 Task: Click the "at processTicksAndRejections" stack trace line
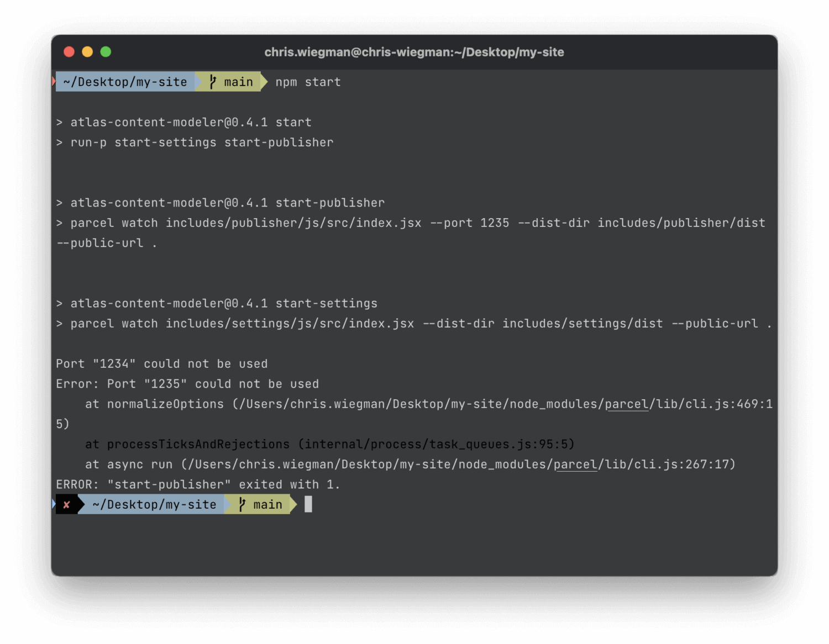(330, 444)
